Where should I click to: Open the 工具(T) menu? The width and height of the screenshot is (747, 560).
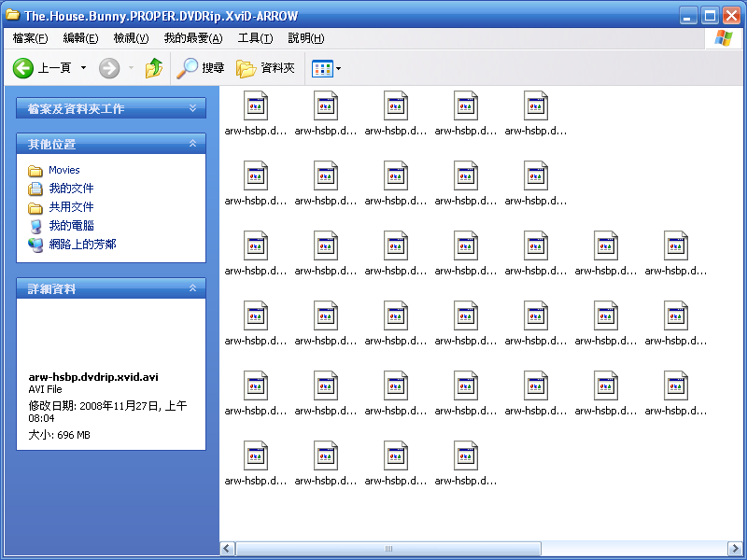[255, 38]
